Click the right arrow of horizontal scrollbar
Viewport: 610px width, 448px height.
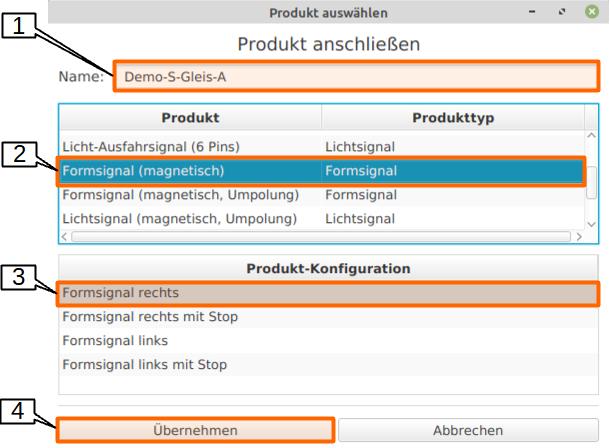click(577, 237)
